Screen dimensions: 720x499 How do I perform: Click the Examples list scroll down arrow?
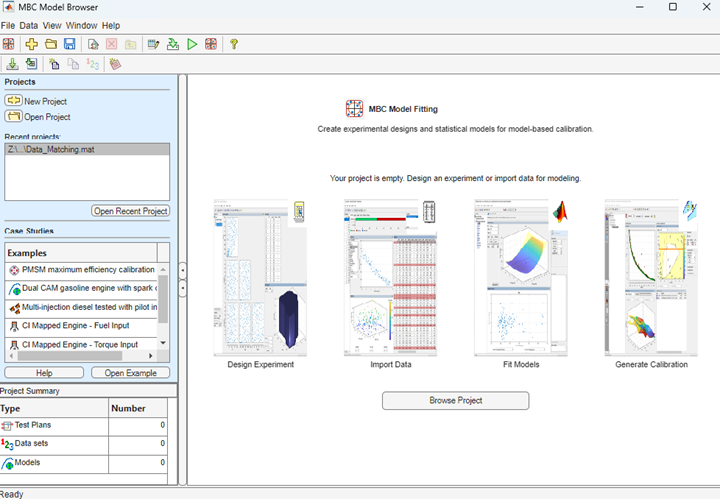pyautogui.click(x=163, y=343)
